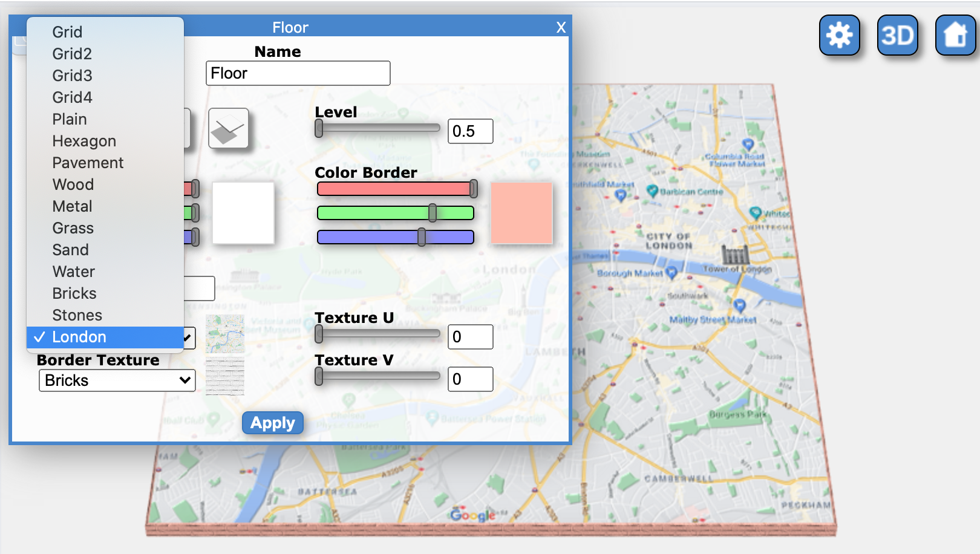Switch to 3D view
The height and width of the screenshot is (554, 980).
(x=898, y=35)
